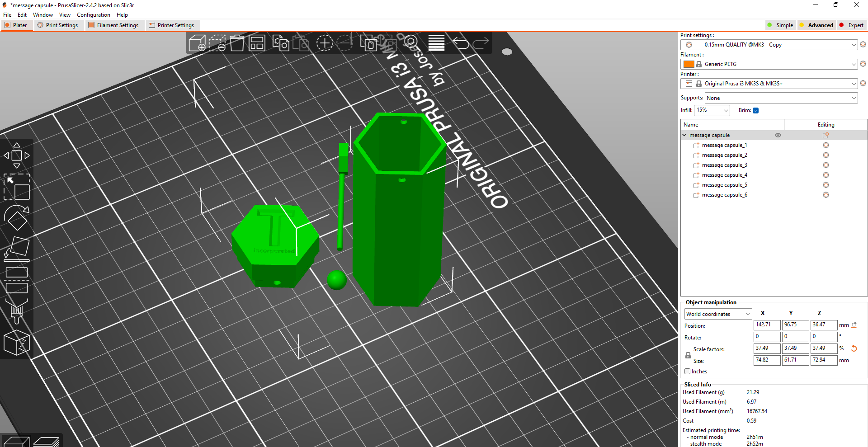Collapse the message capsule tree item

point(684,135)
